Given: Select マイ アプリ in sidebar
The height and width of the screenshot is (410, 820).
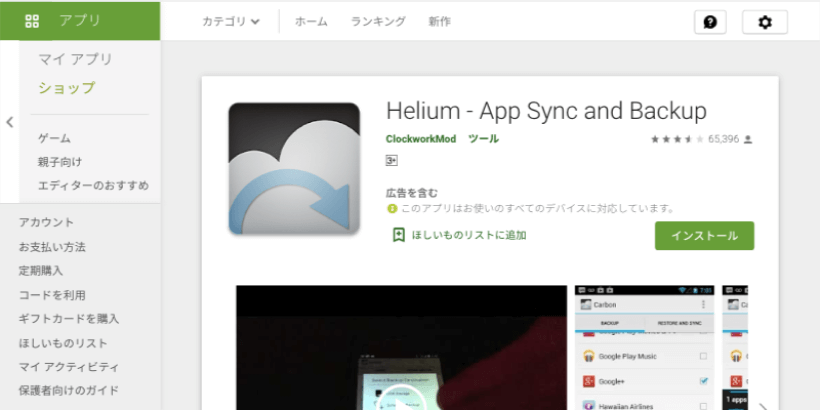Looking at the screenshot, I should click(x=75, y=59).
